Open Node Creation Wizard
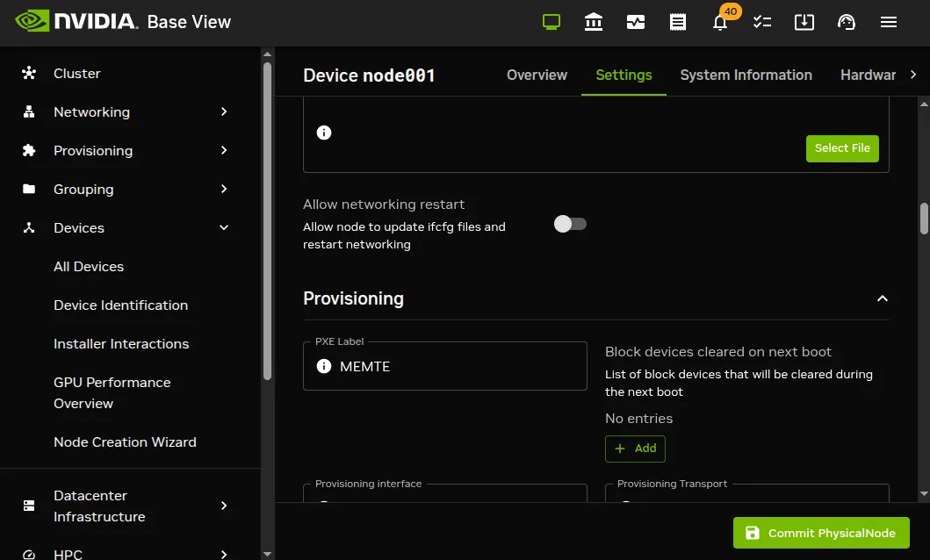Image resolution: width=930 pixels, height=560 pixels. coord(125,442)
